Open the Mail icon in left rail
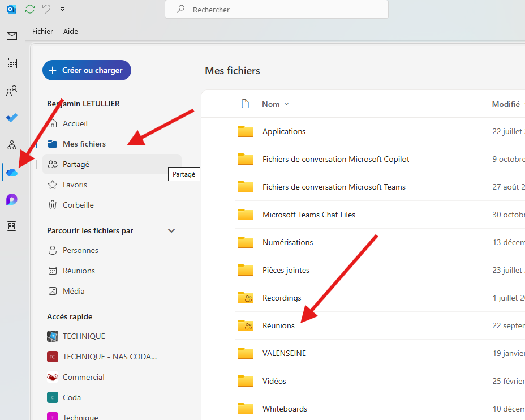Screen dimensions: 525x420 pos(11,36)
